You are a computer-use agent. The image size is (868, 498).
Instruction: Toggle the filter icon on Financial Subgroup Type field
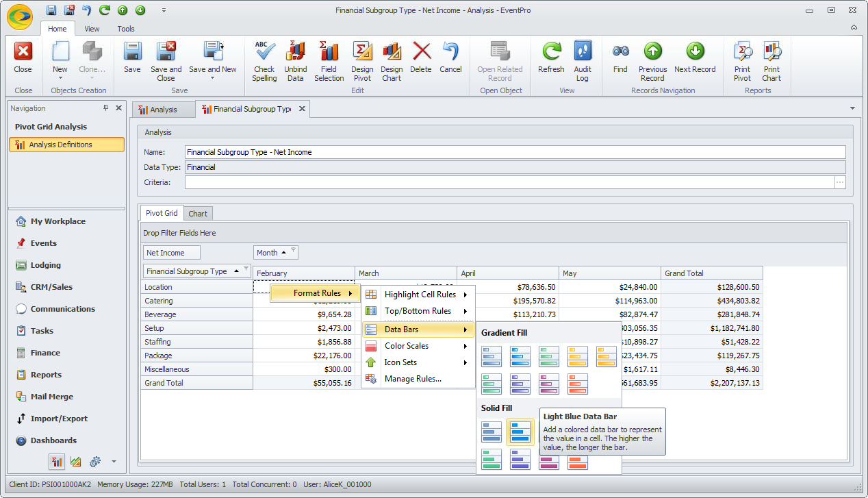(x=246, y=269)
